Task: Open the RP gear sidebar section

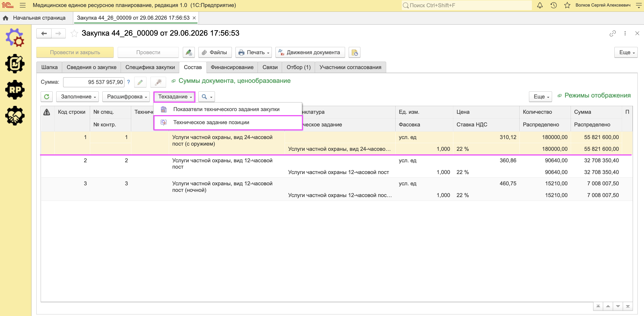Action: coord(15,90)
